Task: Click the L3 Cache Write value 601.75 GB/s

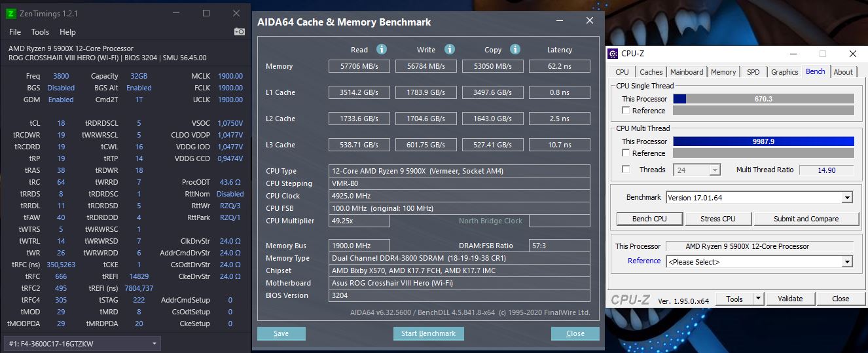Action: click(426, 145)
